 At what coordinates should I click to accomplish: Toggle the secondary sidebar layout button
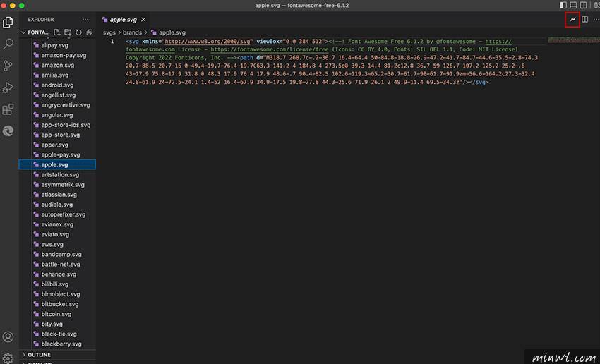tap(583, 6)
